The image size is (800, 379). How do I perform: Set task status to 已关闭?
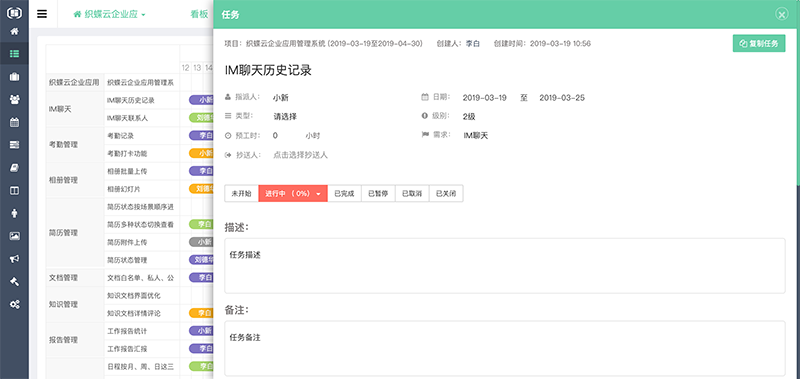[446, 194]
